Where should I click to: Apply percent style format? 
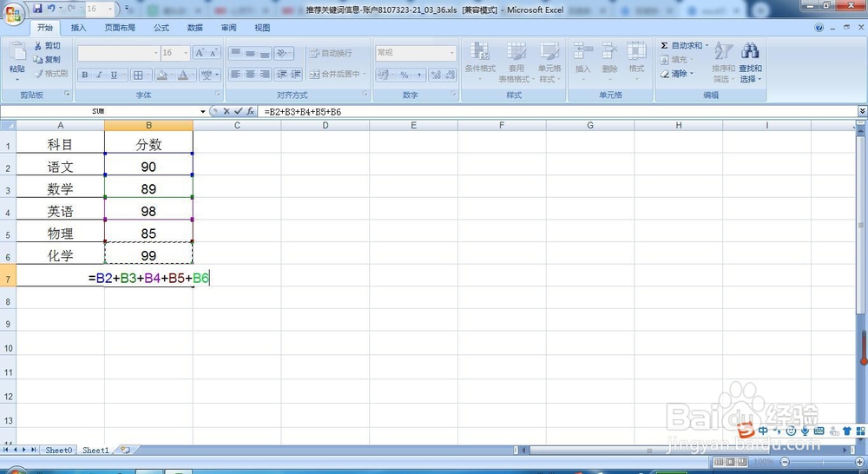pos(404,75)
